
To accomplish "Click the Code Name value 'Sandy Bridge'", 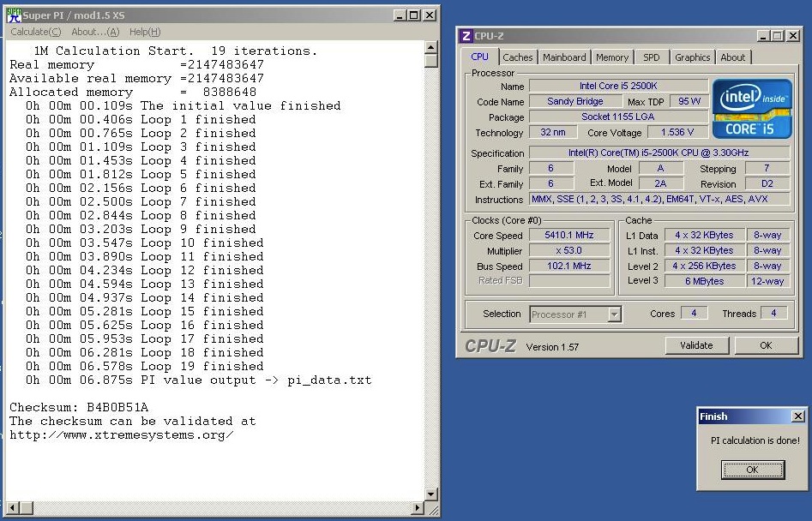I will click(x=574, y=101).
